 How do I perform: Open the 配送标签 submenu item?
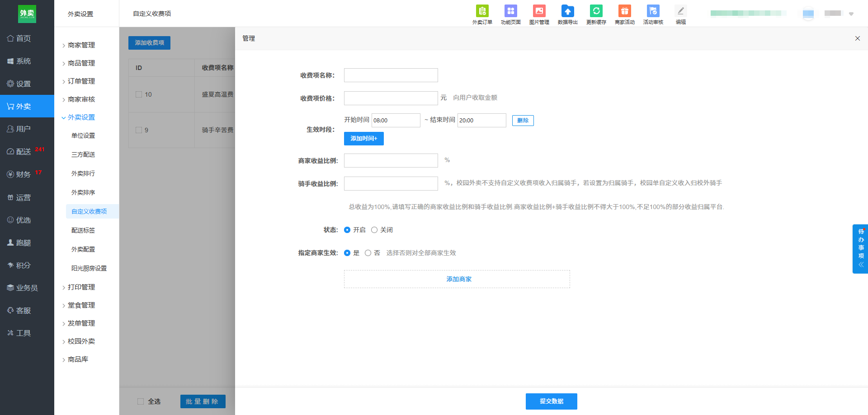(83, 230)
